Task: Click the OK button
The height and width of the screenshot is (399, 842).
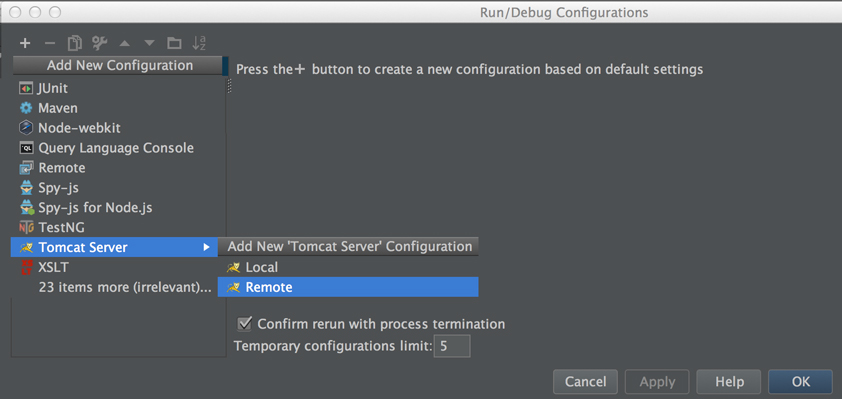Action: [x=801, y=382]
